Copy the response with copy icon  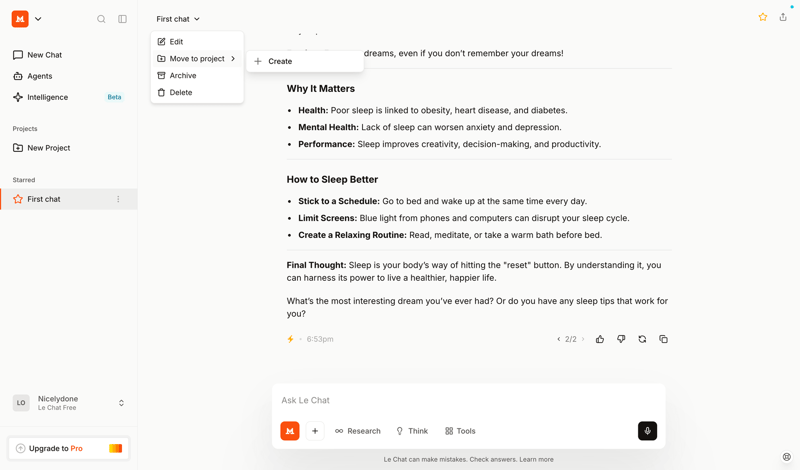(x=663, y=339)
